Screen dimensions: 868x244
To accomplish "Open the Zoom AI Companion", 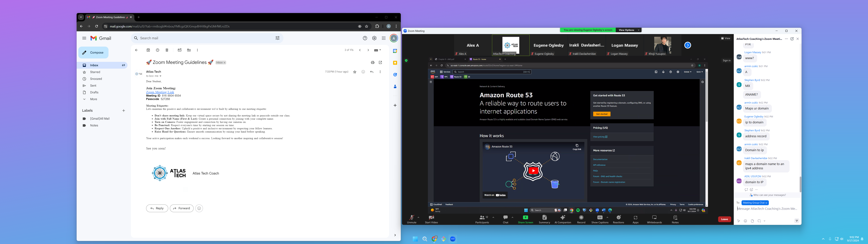I will point(563,219).
